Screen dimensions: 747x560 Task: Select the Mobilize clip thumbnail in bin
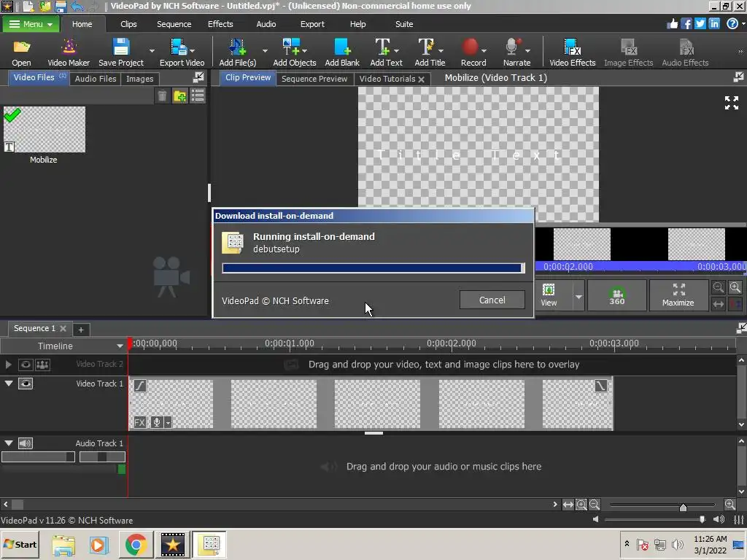[x=44, y=130]
